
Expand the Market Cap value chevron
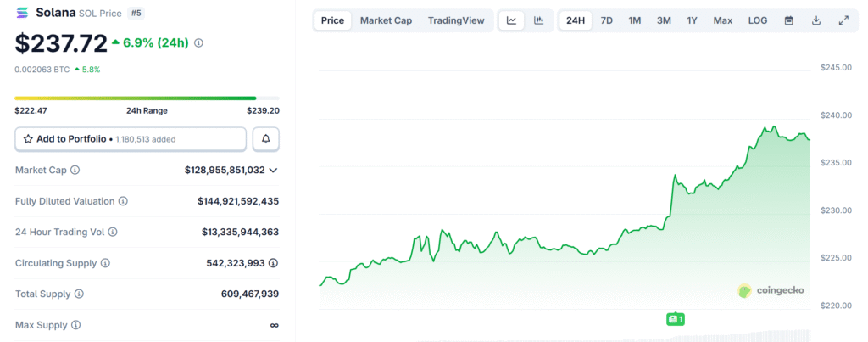pyautogui.click(x=273, y=171)
